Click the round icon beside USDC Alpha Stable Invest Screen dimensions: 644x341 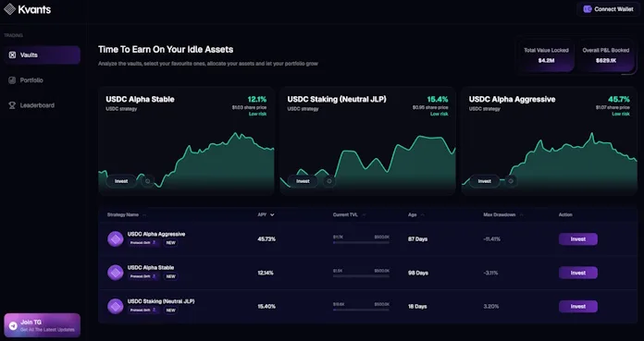coord(148,181)
